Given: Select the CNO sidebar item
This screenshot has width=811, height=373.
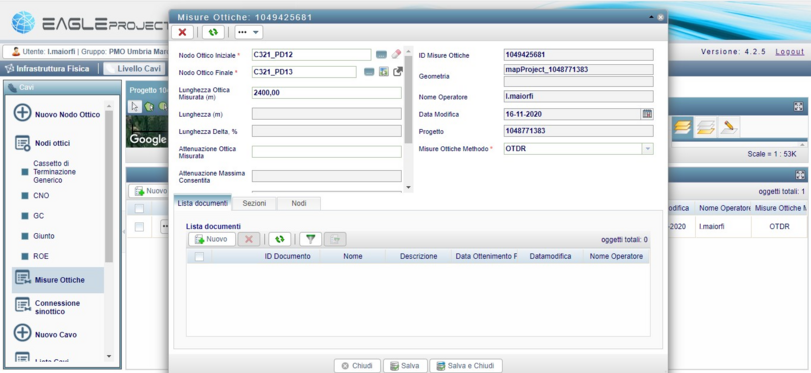Looking at the screenshot, I should 41,196.
